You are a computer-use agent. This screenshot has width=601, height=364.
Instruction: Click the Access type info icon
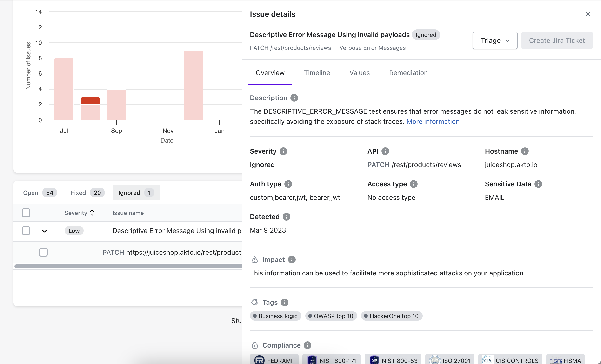tap(414, 184)
